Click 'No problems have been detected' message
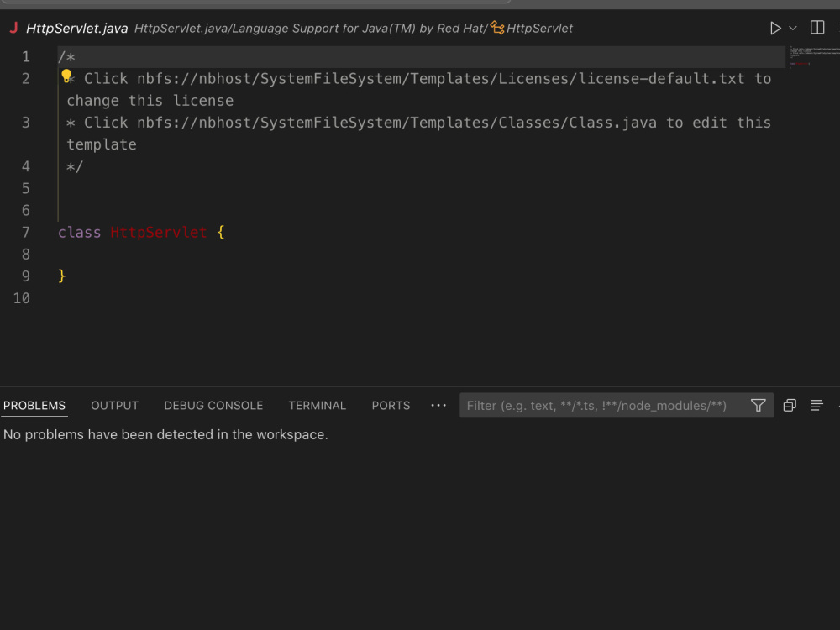 (x=165, y=434)
